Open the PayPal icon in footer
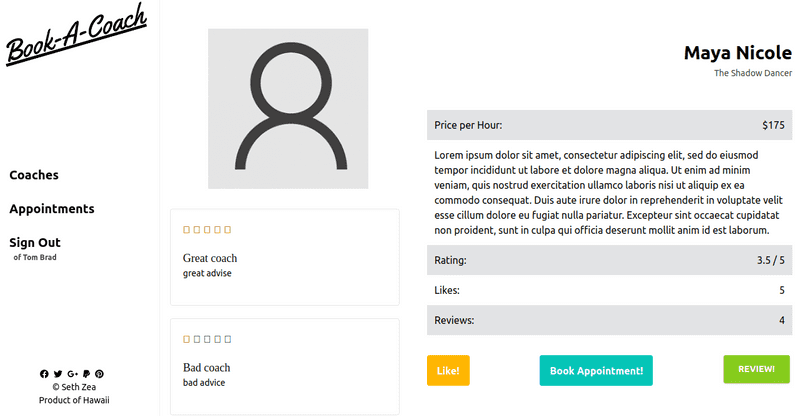Screen dimensions: 800x416 click(x=86, y=374)
